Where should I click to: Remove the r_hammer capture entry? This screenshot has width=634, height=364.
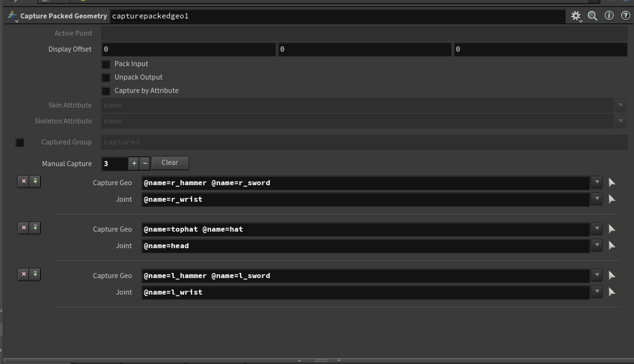coord(24,181)
